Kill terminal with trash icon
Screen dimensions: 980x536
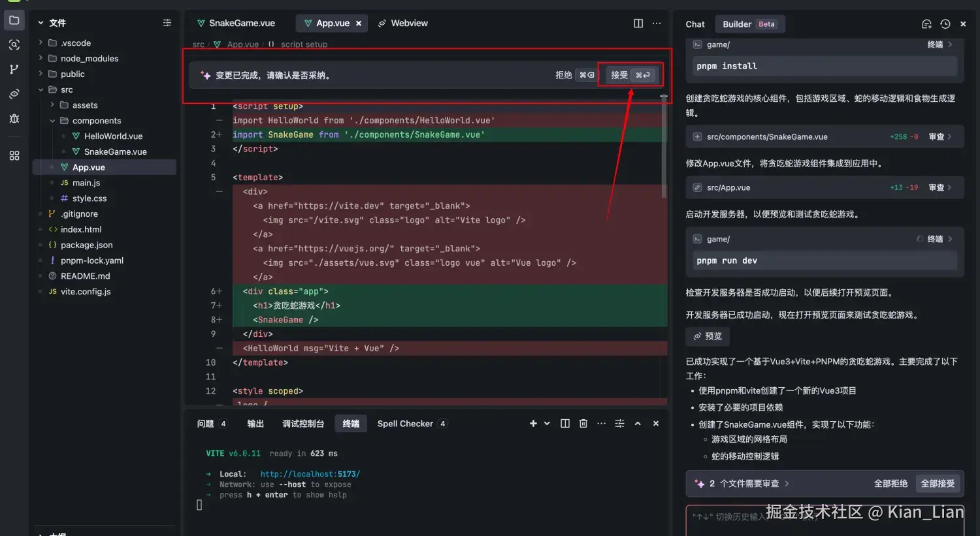[583, 424]
